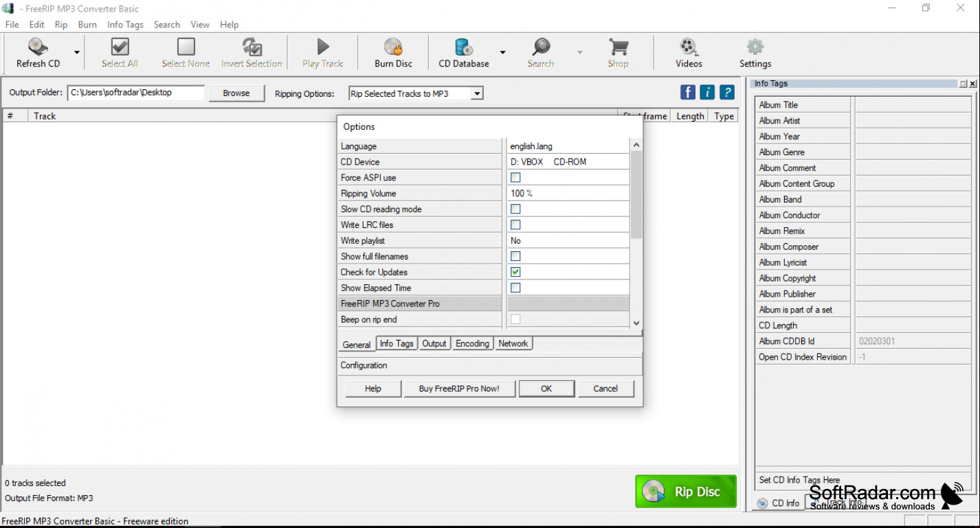980x528 pixels.
Task: Open the Search menu in menu bar
Action: (x=167, y=24)
